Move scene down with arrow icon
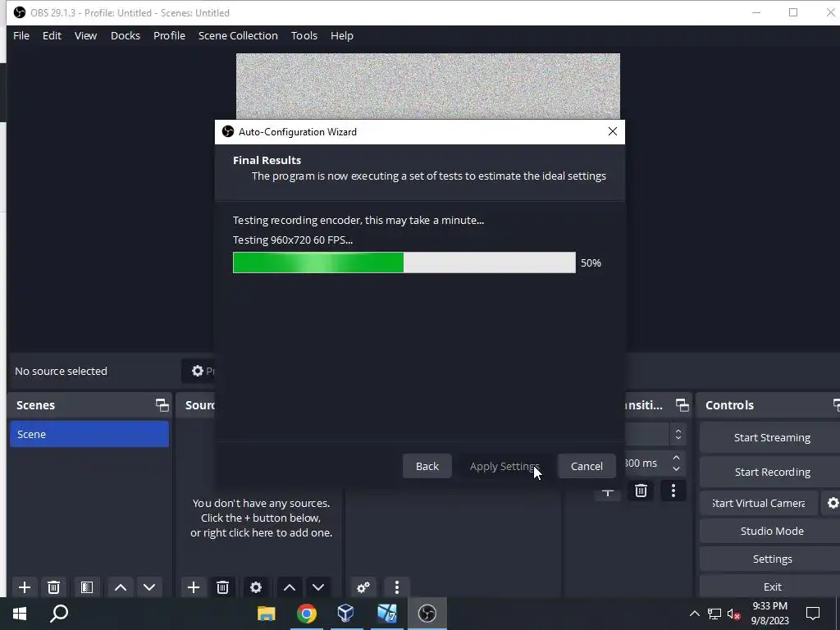This screenshot has height=630, width=840. (149, 587)
